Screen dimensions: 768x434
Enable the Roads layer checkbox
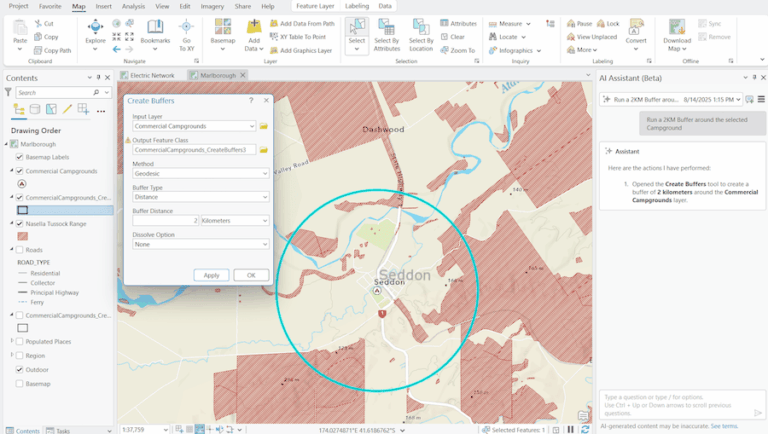tap(20, 250)
